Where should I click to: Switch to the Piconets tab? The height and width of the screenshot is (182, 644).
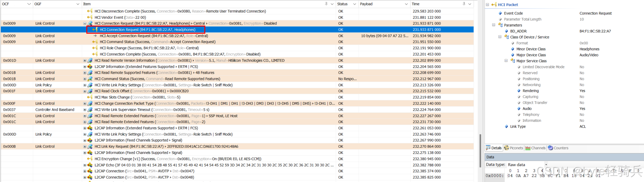coord(513,148)
